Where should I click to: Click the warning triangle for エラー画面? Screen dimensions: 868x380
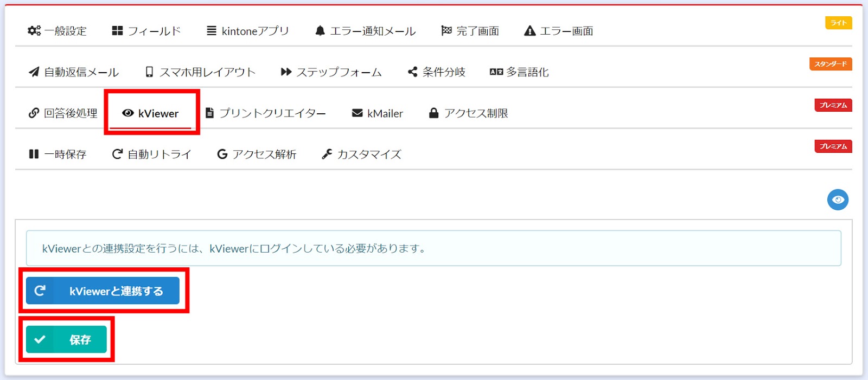pyautogui.click(x=529, y=31)
